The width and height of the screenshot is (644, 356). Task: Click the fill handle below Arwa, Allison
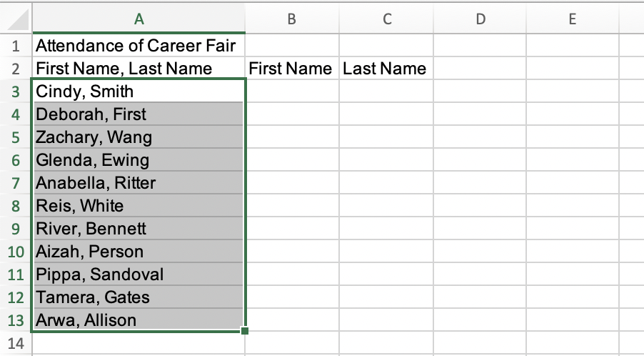[245, 330]
